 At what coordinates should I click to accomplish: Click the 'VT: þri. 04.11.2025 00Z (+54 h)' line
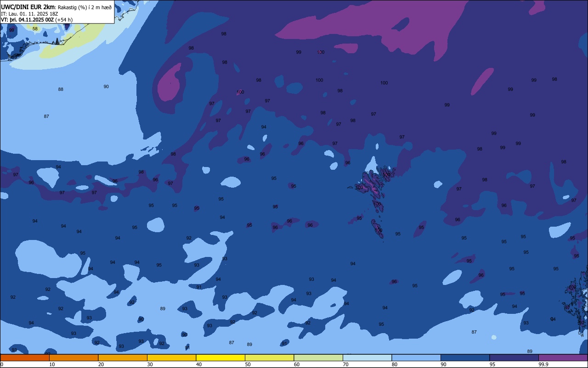pos(37,20)
